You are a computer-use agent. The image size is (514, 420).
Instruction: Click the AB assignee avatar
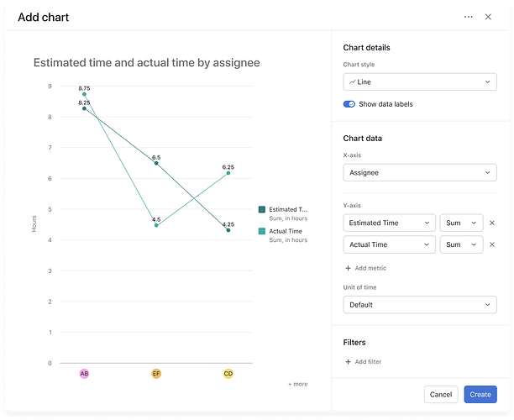pos(84,373)
